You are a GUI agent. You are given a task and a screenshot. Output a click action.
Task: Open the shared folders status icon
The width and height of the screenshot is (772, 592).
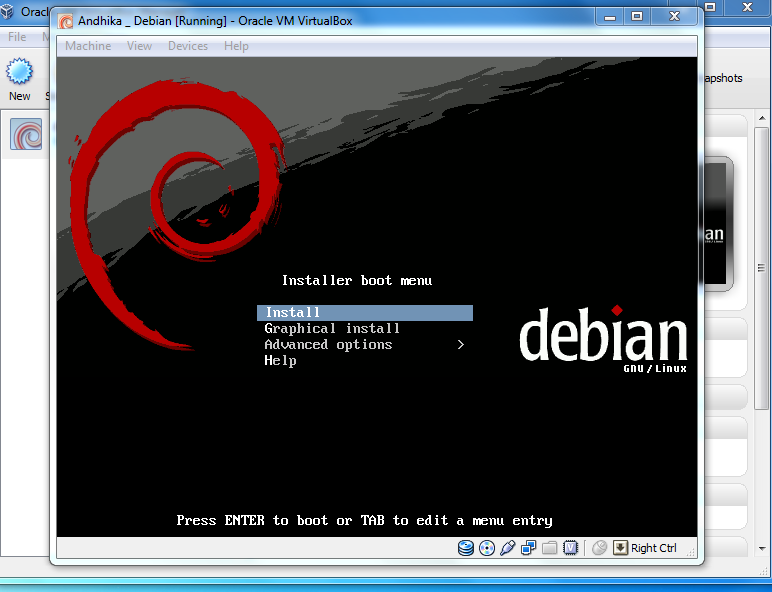[x=549, y=548]
